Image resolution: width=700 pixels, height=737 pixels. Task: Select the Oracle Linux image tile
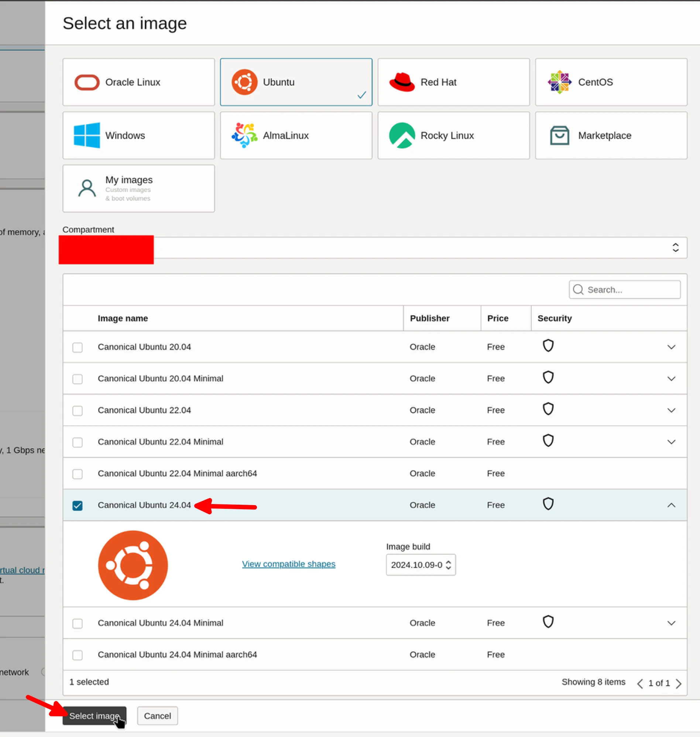tap(138, 82)
